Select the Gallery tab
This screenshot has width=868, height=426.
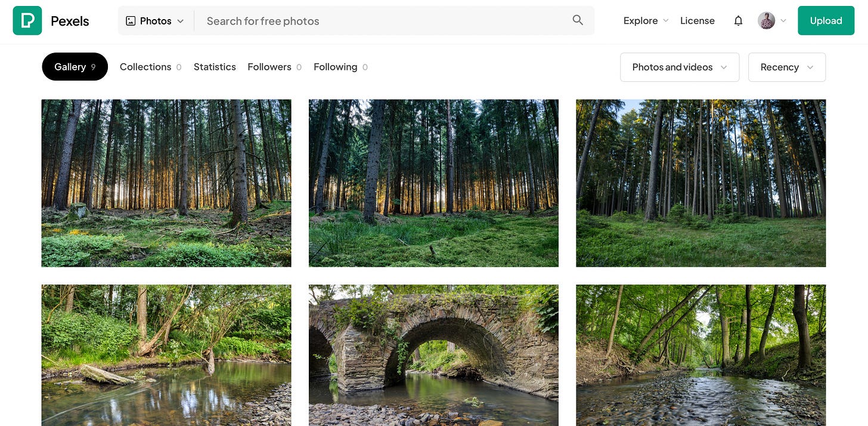pos(75,67)
